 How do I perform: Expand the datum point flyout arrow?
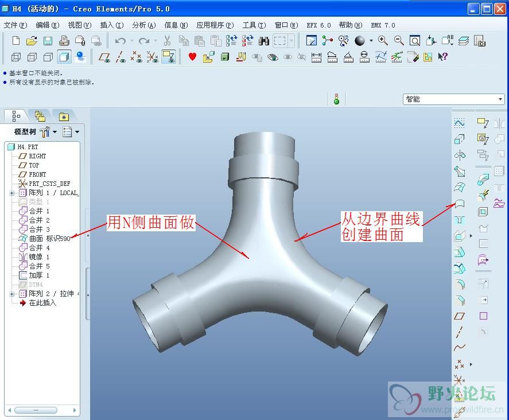click(471, 364)
